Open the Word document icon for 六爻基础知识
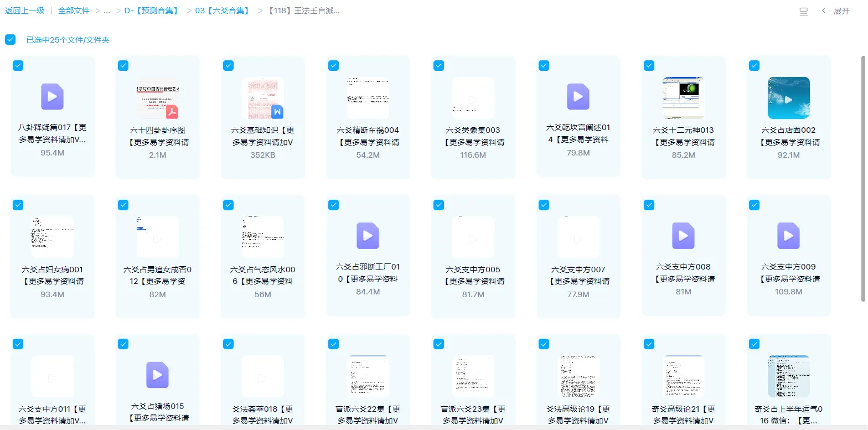 click(263, 98)
